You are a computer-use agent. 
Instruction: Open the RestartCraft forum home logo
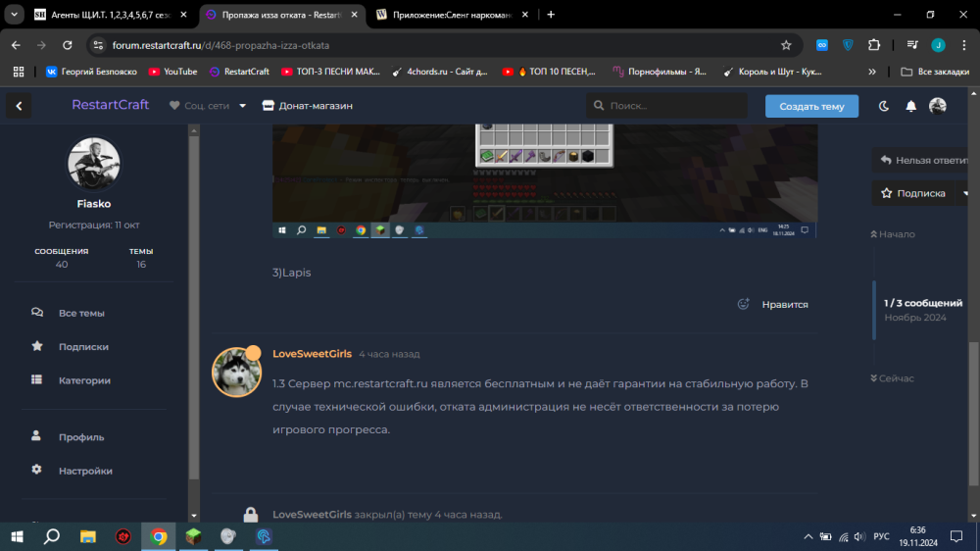coord(110,105)
